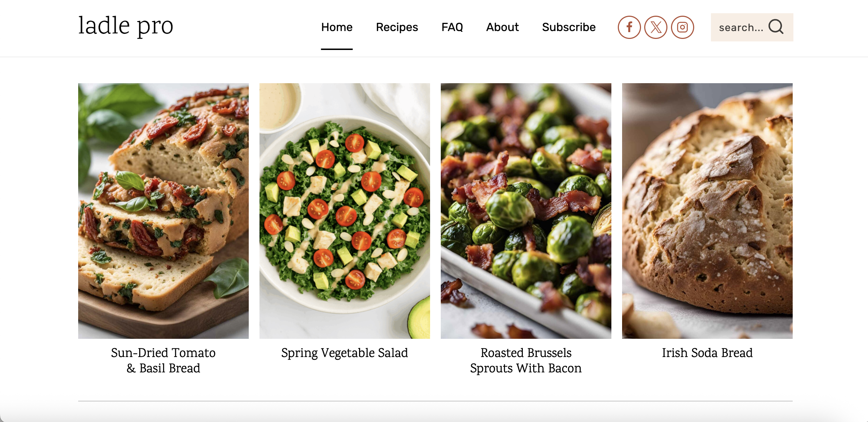Open the Recipes menu item

pyautogui.click(x=397, y=27)
